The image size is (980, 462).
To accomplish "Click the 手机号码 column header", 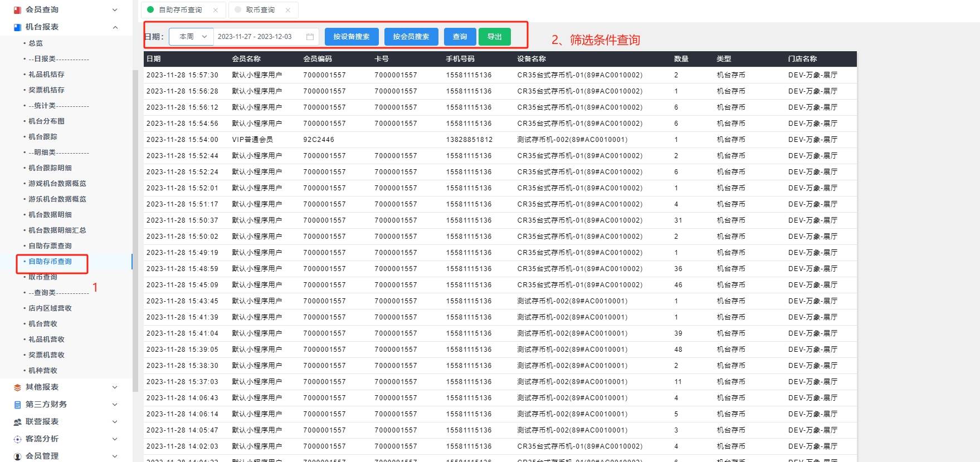I will [460, 59].
